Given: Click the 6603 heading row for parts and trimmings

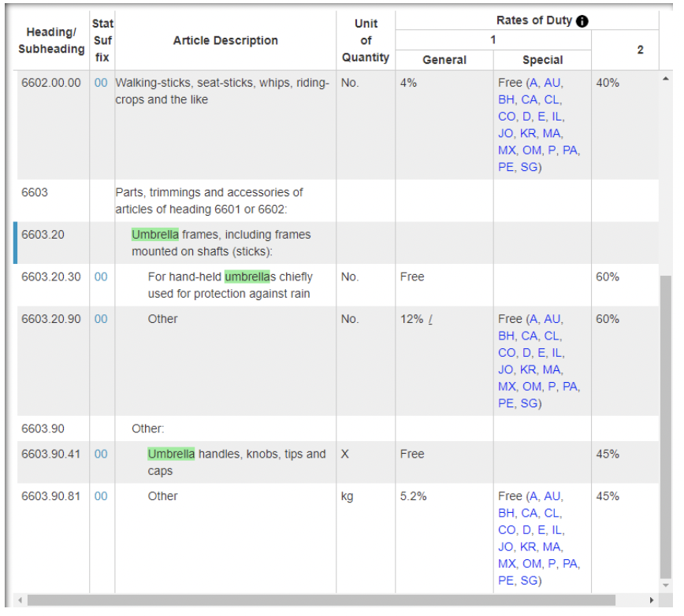Looking at the screenshot, I should (209, 201).
